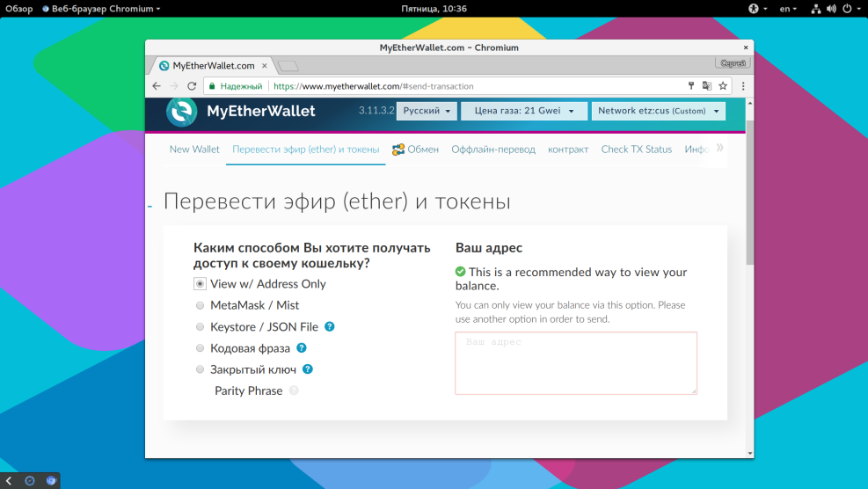Image resolution: width=868 pixels, height=489 pixels.
Task: Open the Network etz:cus dropdown
Action: tap(658, 111)
